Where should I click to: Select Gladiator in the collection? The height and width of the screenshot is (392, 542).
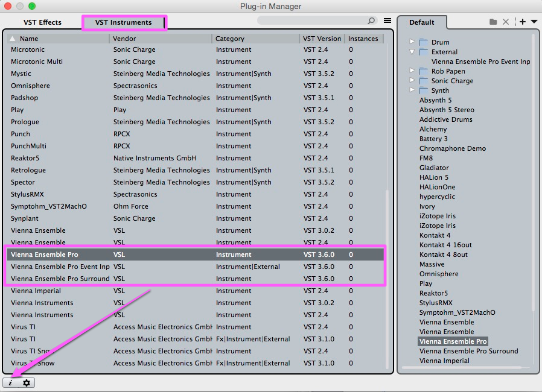point(434,168)
